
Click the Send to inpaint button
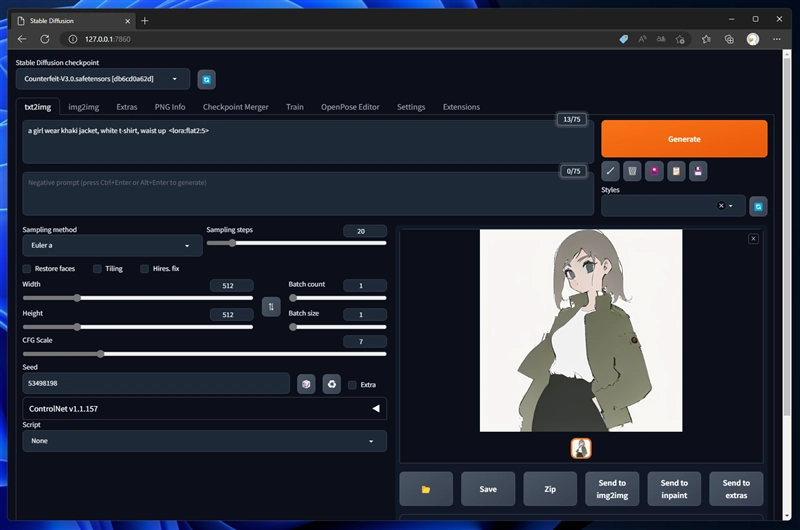coord(674,489)
